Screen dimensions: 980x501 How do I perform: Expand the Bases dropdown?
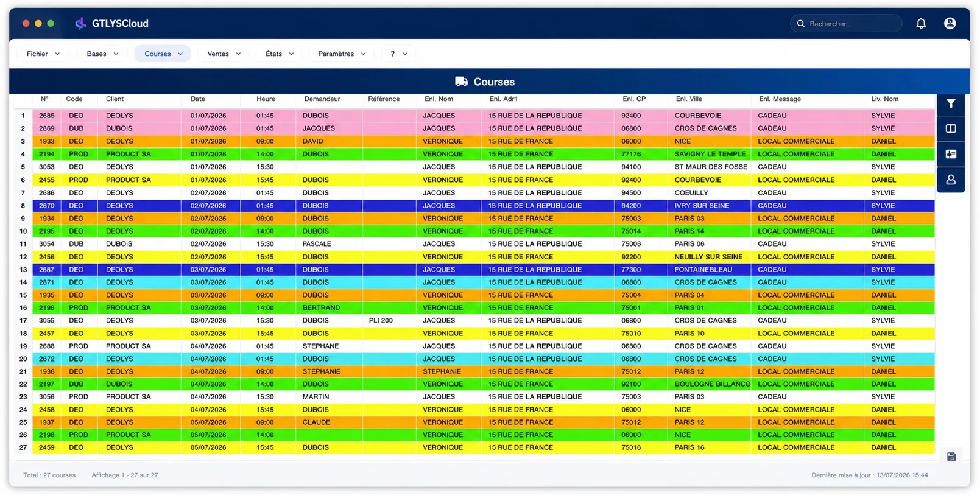[102, 54]
